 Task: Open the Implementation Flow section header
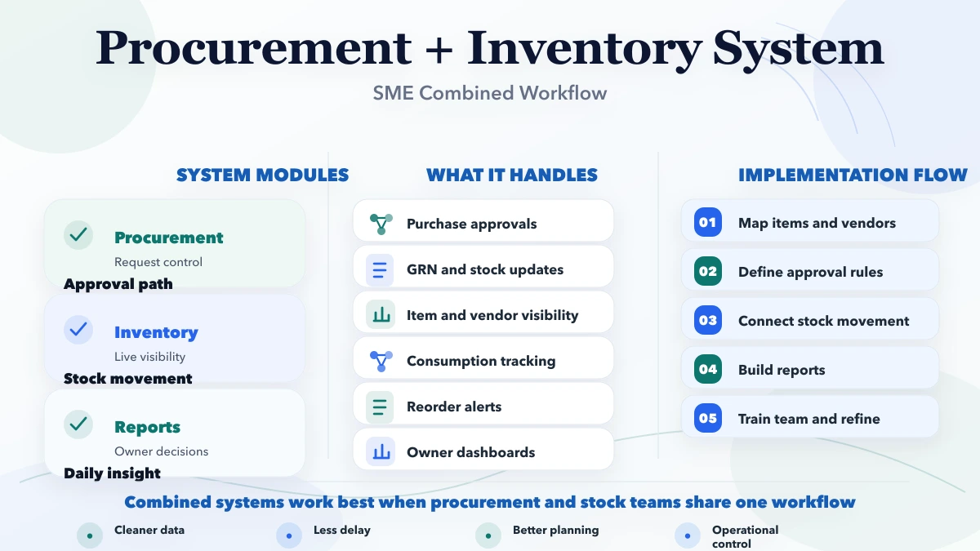pos(853,175)
